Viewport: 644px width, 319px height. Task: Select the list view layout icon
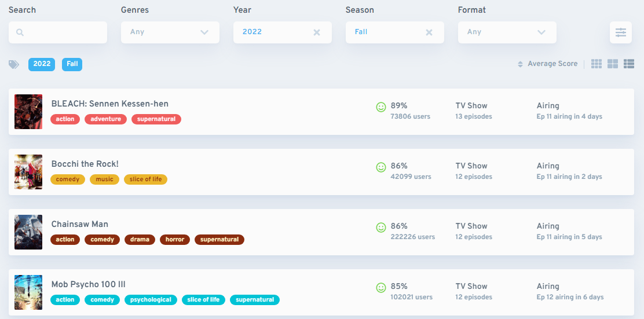click(629, 64)
